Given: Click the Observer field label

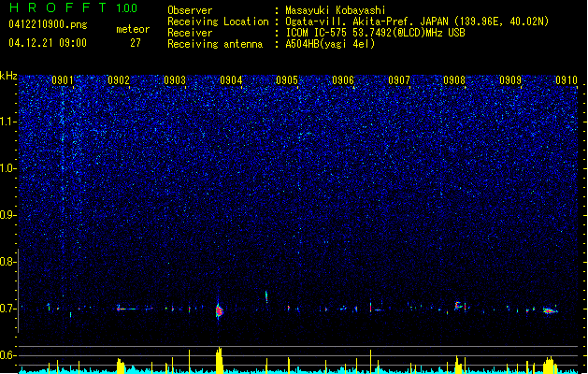Looking at the screenshot, I should point(190,10).
